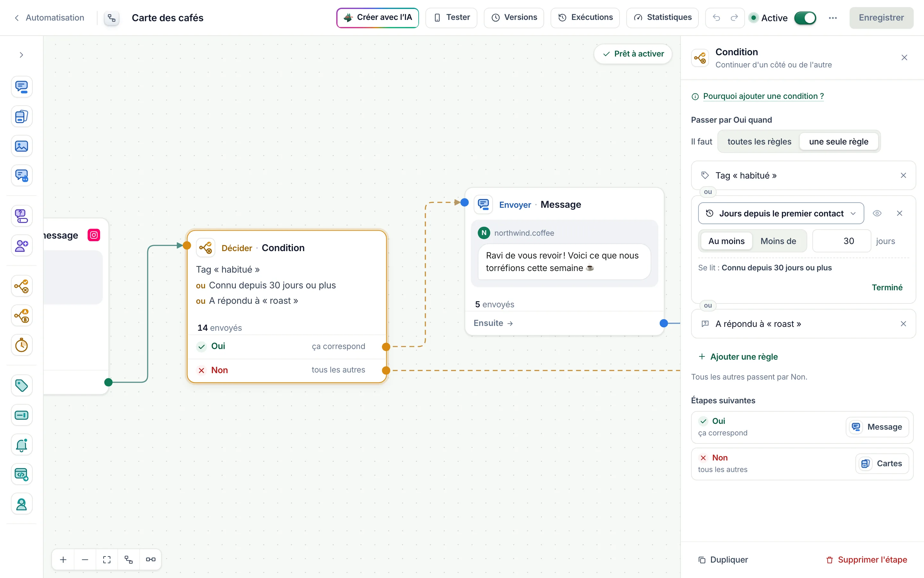This screenshot has height=578, width=924.
Task: Expand the left sidebar chevron
Action: click(21, 55)
